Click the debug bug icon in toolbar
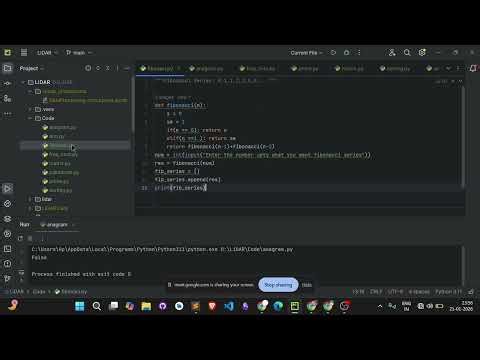The width and height of the screenshot is (480, 360). [347, 53]
